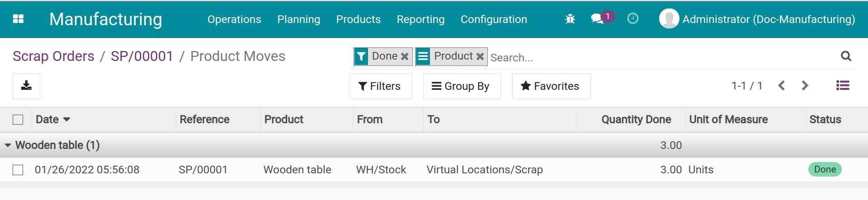868x200 pixels.
Task: Click the export download icon button
Action: (26, 86)
